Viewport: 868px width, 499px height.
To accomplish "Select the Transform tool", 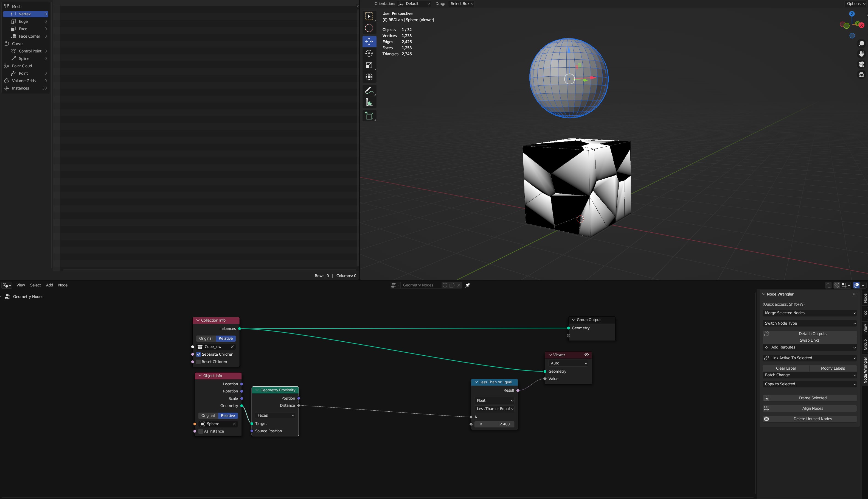I will pyautogui.click(x=369, y=77).
